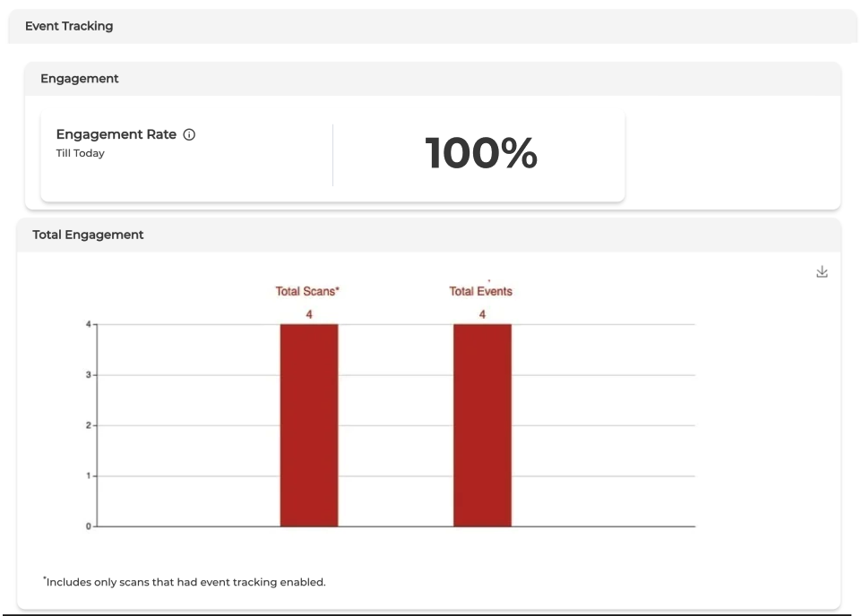Click the footnote about event tracking scans
The image size is (862, 616).
click(185, 582)
